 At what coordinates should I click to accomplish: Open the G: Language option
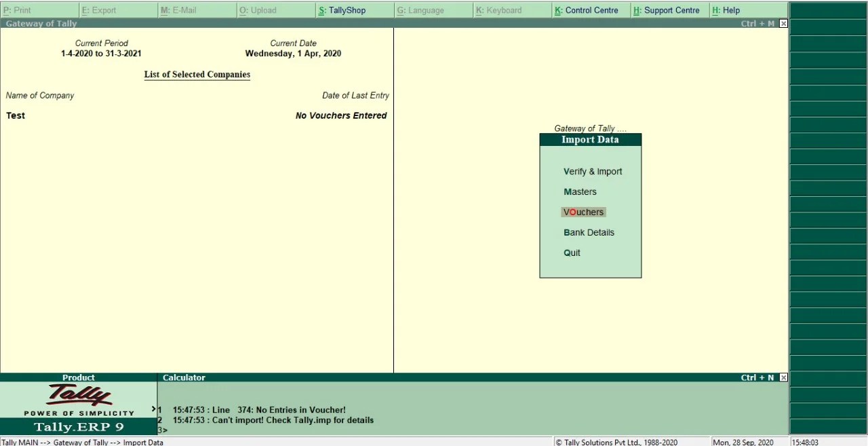pos(433,10)
